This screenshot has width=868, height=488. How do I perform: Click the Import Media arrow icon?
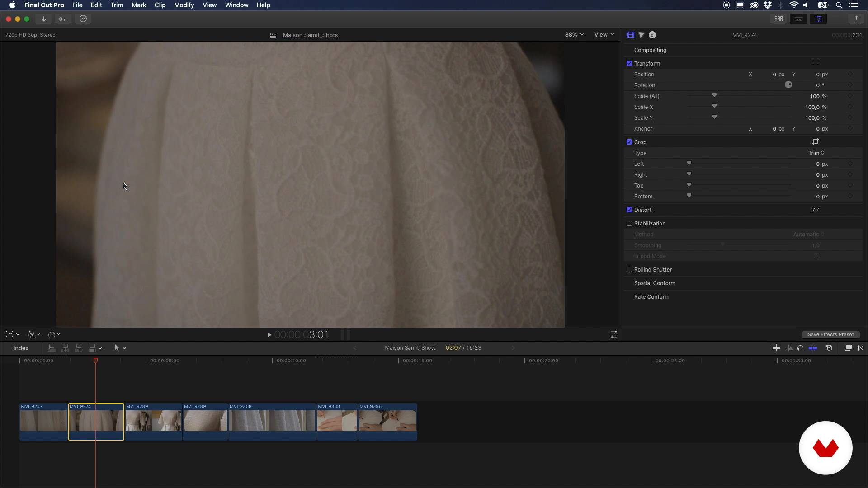(44, 19)
